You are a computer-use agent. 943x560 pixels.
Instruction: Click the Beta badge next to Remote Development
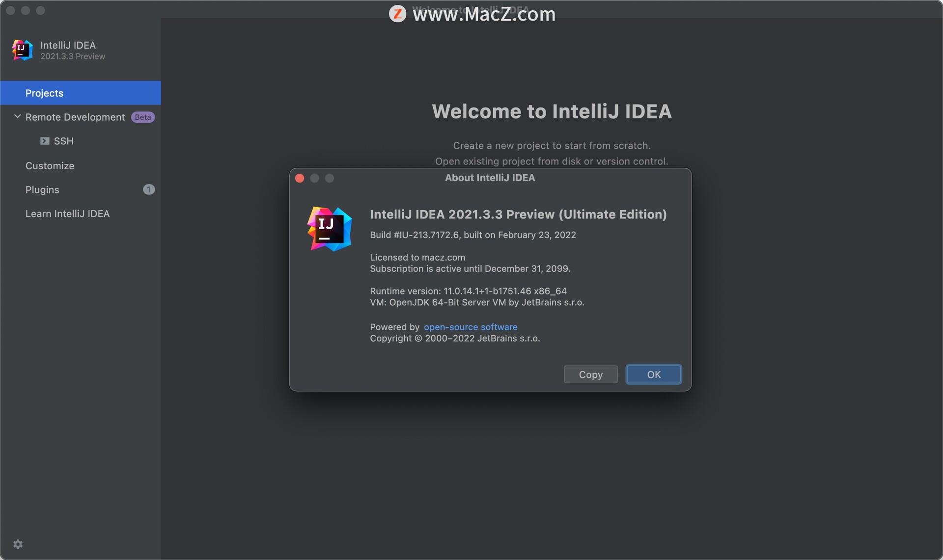click(x=143, y=117)
